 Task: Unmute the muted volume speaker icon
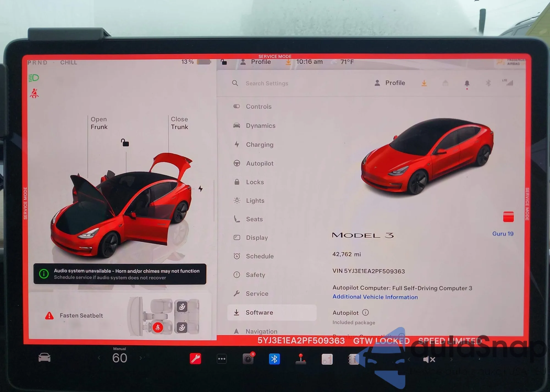tap(429, 359)
